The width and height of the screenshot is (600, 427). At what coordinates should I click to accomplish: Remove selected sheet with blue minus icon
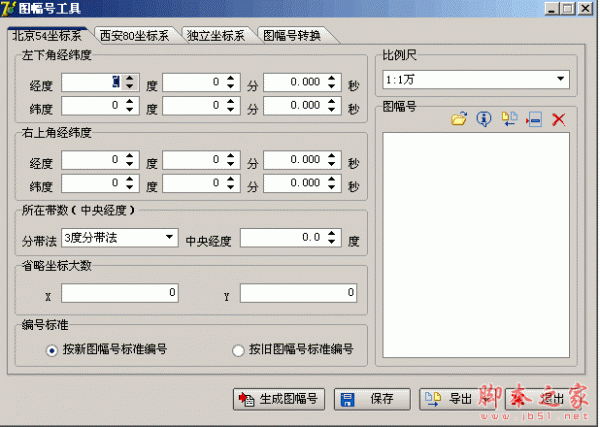(x=534, y=120)
